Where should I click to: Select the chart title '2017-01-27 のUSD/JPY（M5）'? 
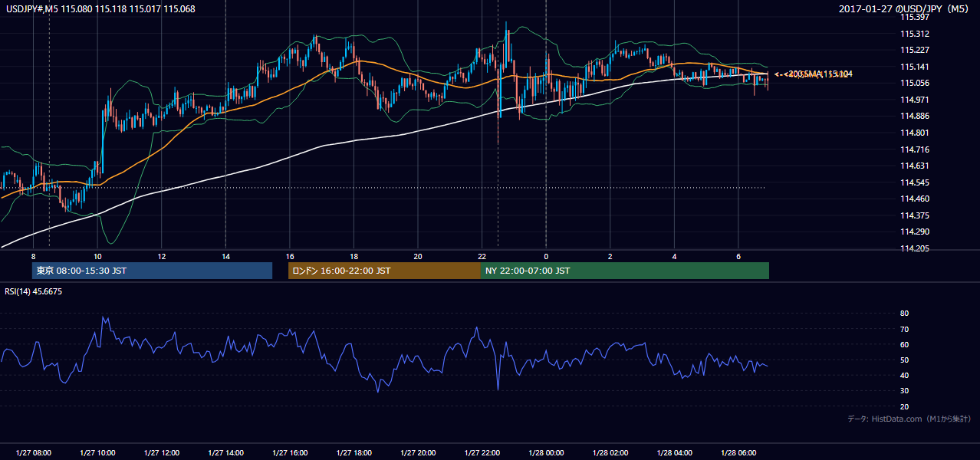(906, 8)
